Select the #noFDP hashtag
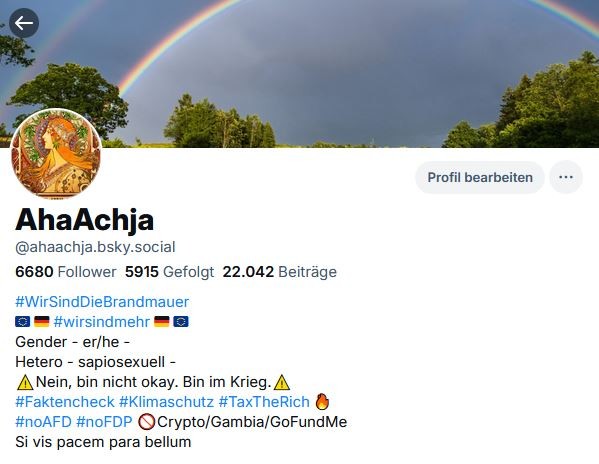The height and width of the screenshot is (464, 599). click(x=104, y=422)
